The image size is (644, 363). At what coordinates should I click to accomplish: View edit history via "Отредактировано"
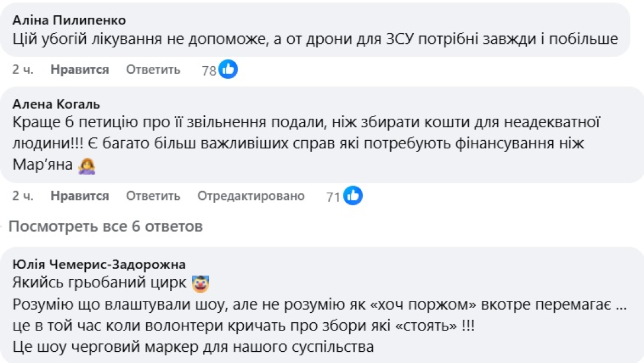point(251,196)
